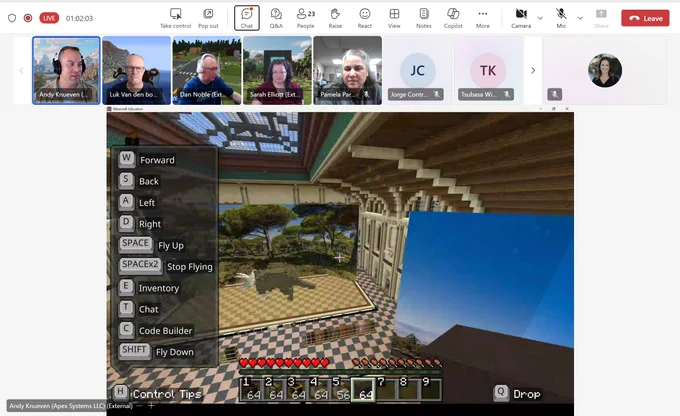Select Minecraft hotbar slot 7
The width and height of the screenshot is (680, 416).
[x=386, y=389]
